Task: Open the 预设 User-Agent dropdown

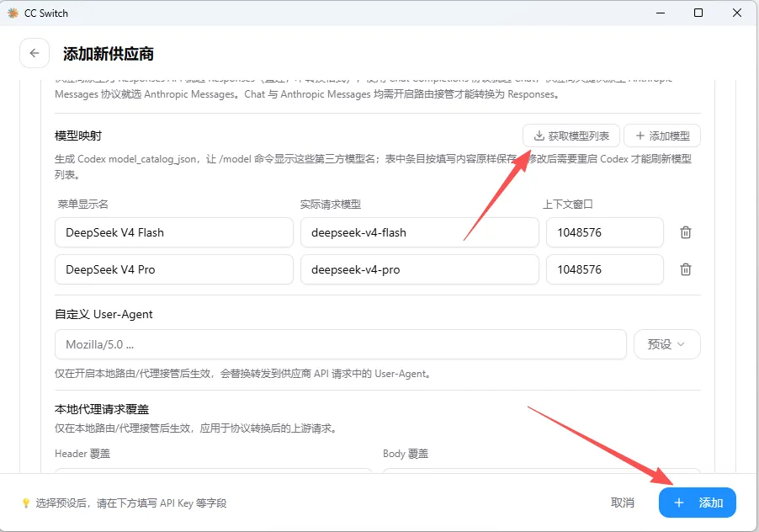Action: 667,344
